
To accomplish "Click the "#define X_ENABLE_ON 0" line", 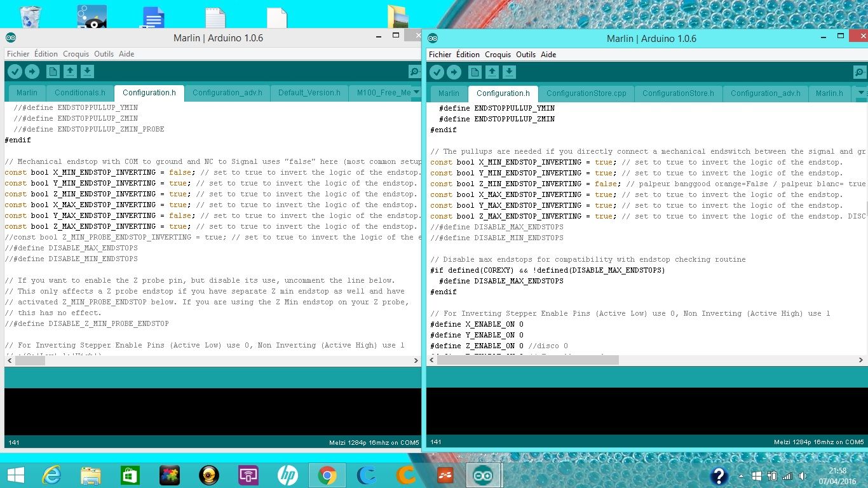I will pos(477,324).
